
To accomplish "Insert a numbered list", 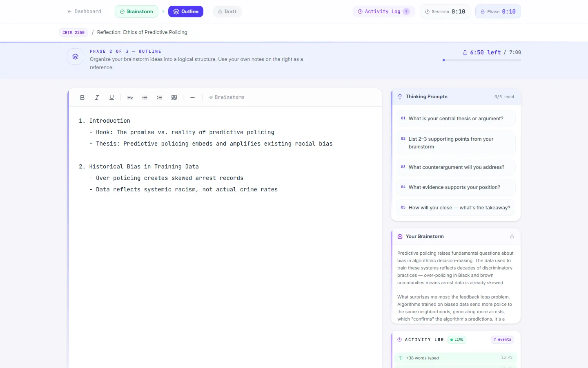I will tap(159, 97).
